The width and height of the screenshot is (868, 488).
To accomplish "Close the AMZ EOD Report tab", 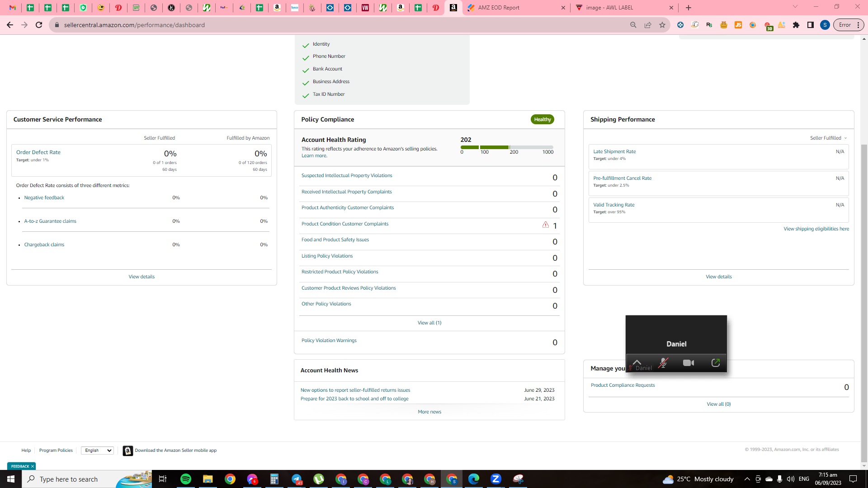I will point(563,8).
